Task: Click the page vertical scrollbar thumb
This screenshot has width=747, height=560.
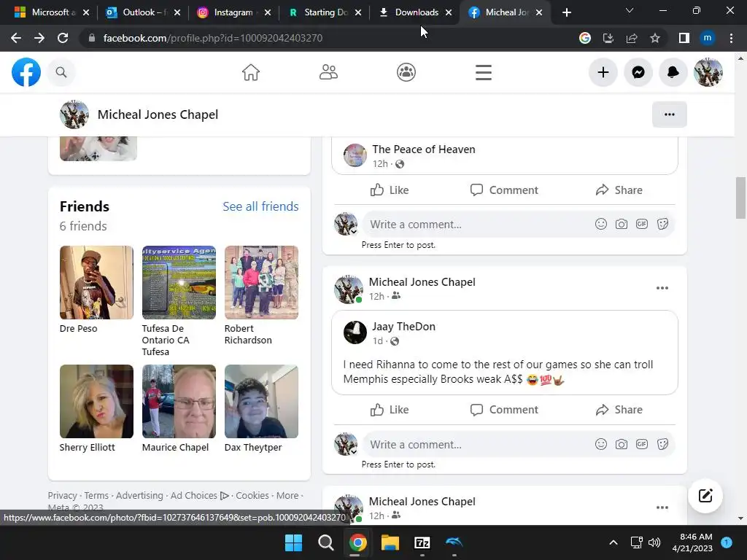Action: click(740, 198)
